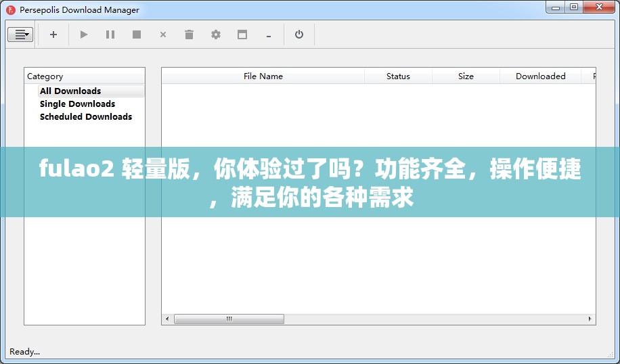The width and height of the screenshot is (620, 364).
Task: Close the Persepolis Download Manager window
Action: (600, 7)
